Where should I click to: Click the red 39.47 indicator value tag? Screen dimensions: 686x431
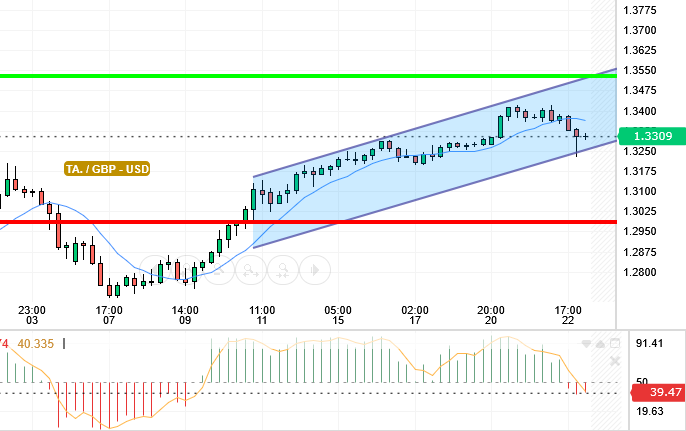click(659, 392)
